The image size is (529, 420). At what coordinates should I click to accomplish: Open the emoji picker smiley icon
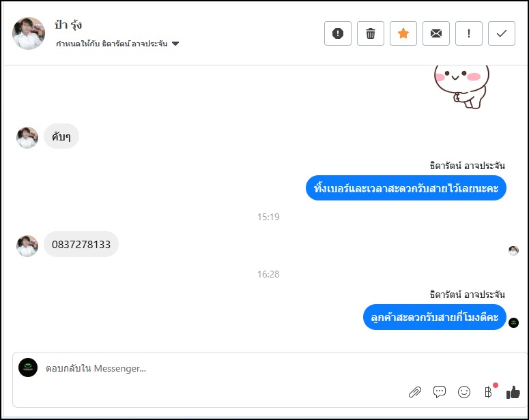click(464, 392)
